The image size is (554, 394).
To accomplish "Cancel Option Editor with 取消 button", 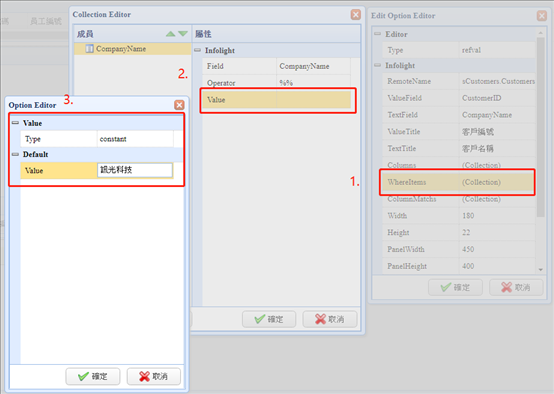I will [154, 376].
